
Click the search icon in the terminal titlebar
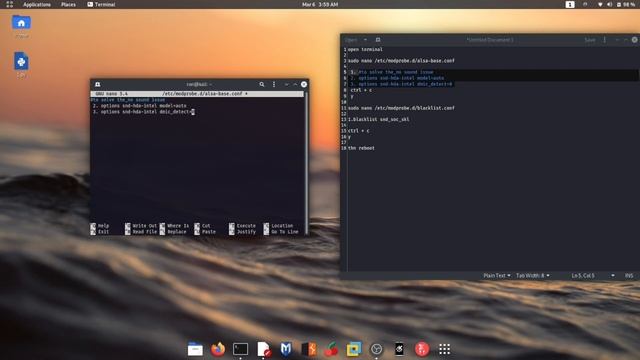[262, 84]
